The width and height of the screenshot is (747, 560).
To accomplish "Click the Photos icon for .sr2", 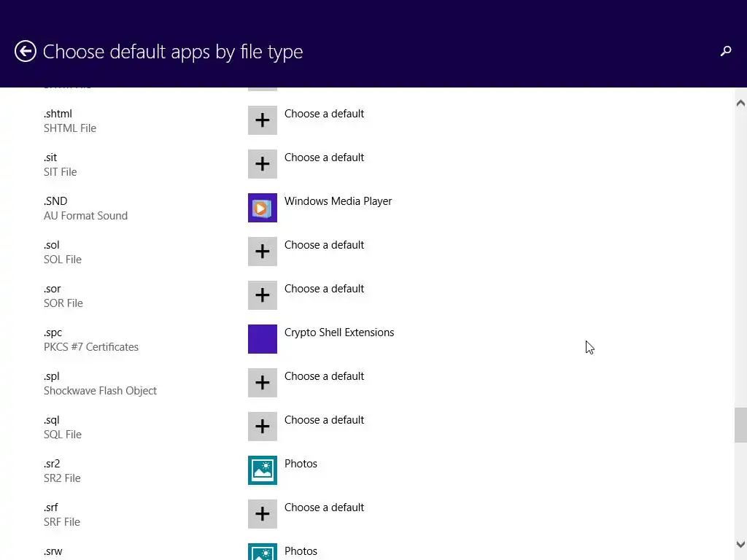I will click(263, 470).
